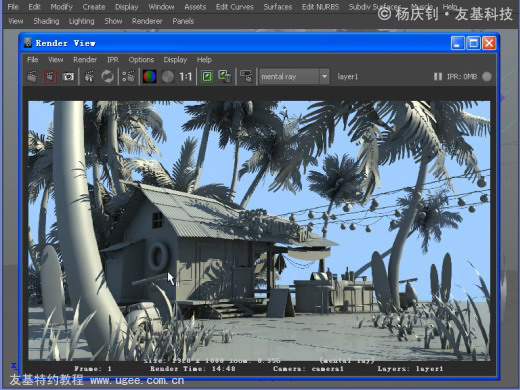Display RGB channels colored circle icon
Image resolution: width=520 pixels, height=390 pixels.
click(x=150, y=77)
